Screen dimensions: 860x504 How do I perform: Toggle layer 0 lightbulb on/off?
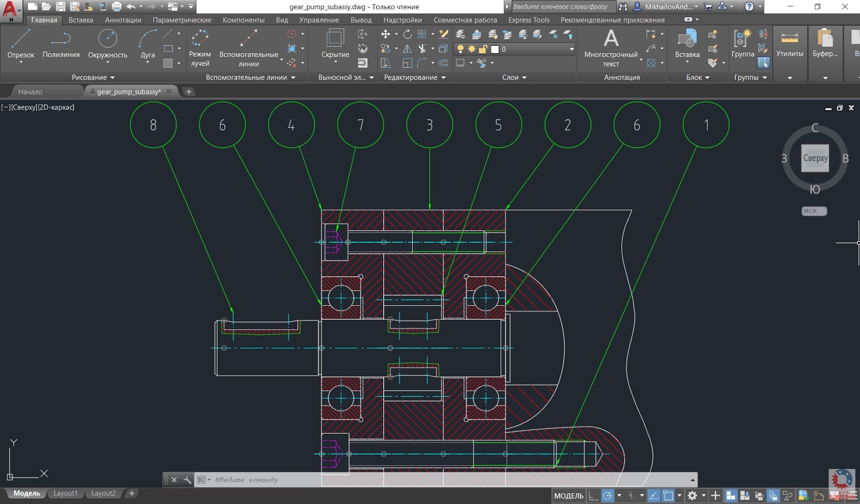(460, 49)
